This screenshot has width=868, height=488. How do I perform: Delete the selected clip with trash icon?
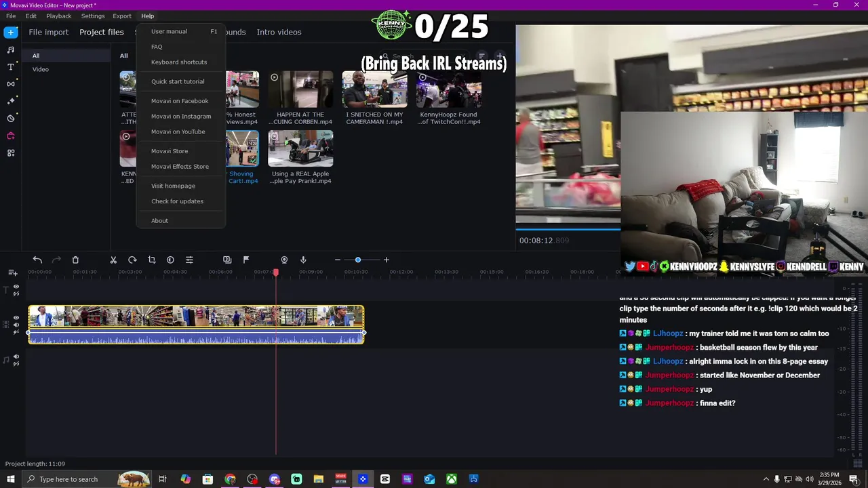click(75, 260)
